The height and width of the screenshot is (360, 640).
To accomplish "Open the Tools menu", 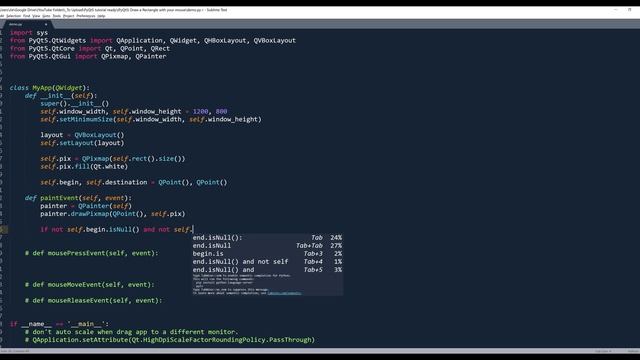I will pos(57,16).
